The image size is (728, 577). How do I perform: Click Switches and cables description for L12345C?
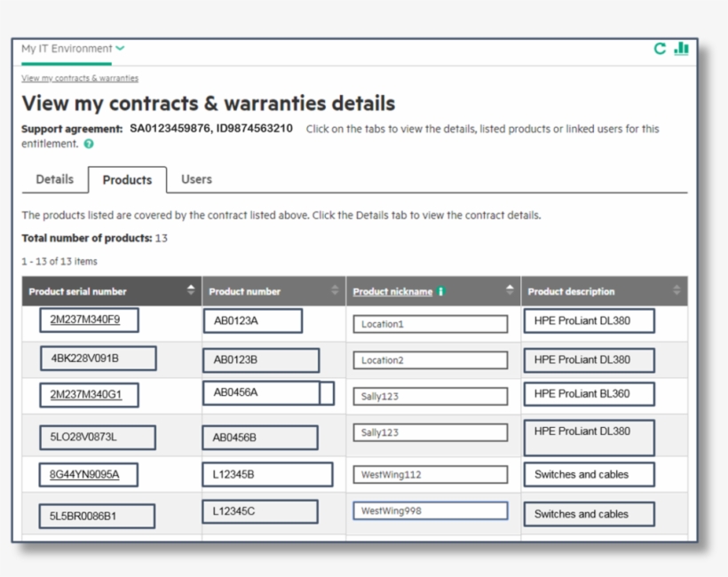(x=590, y=514)
